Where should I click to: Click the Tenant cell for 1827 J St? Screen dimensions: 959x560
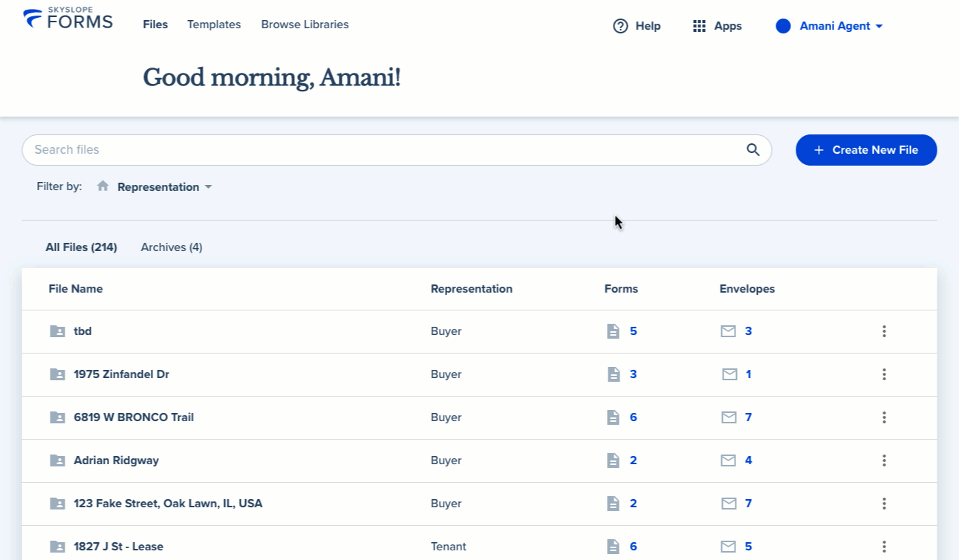tap(449, 547)
